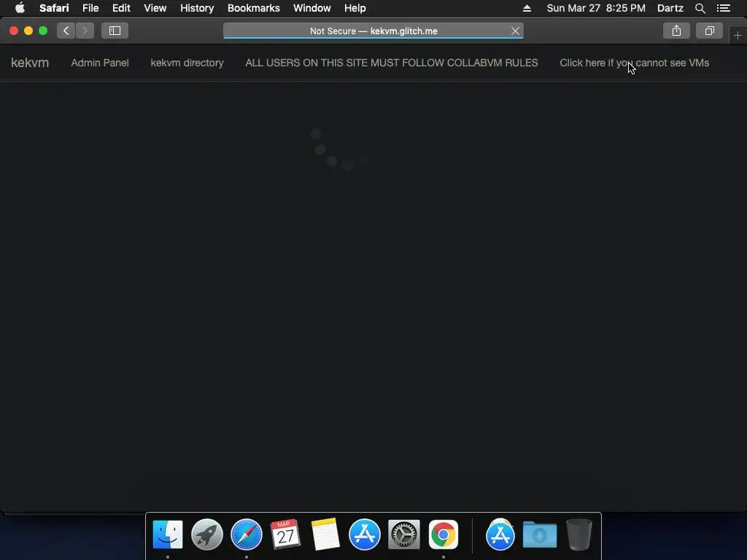Open Notes from the Dock
This screenshot has height=560, width=747.
click(325, 534)
